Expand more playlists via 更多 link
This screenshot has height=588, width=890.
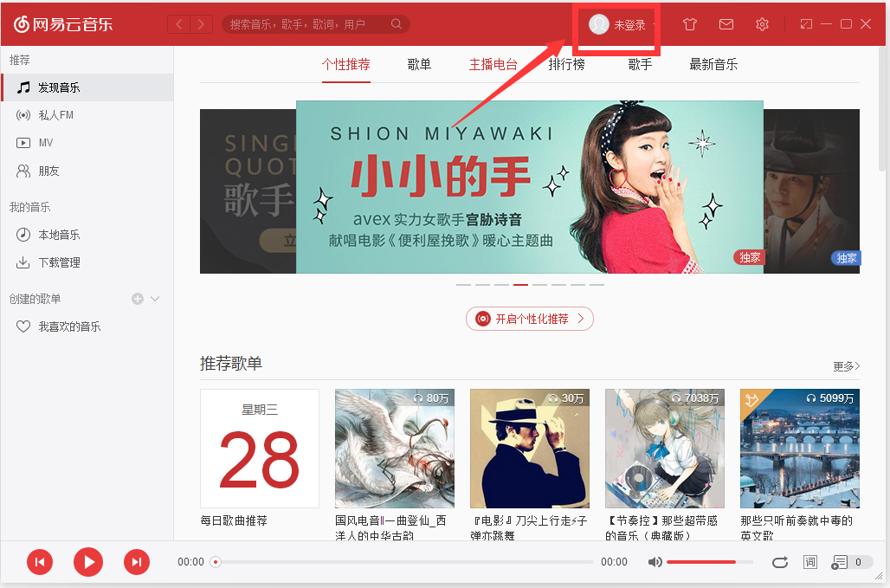click(847, 366)
